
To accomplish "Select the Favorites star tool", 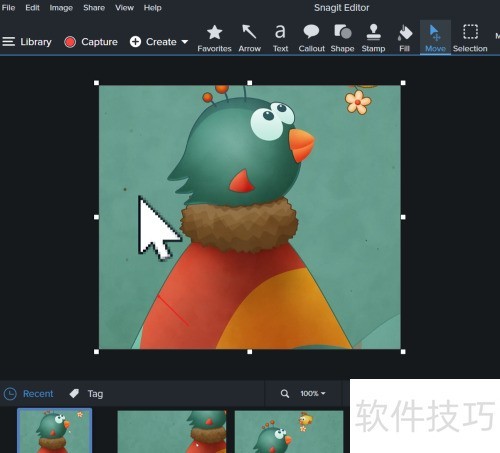I will (x=214, y=38).
